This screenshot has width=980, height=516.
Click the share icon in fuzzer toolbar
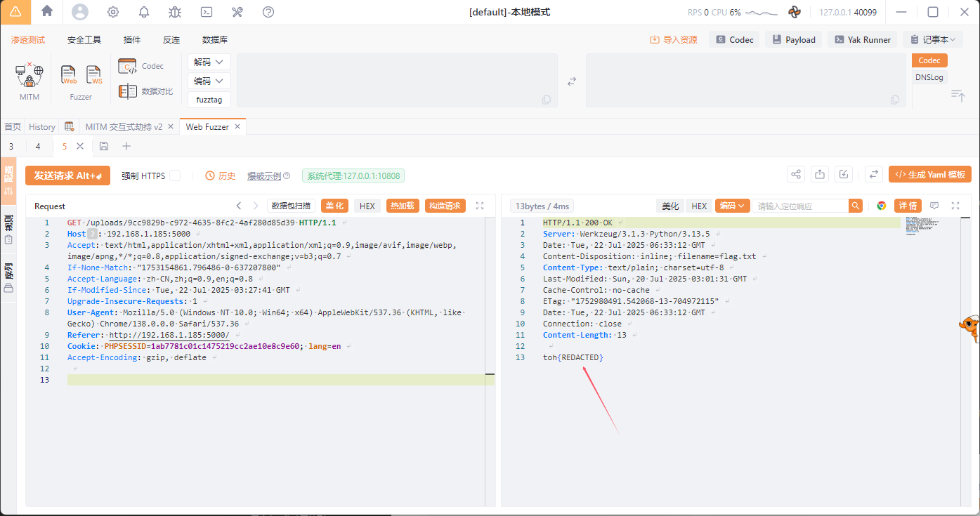click(796, 175)
